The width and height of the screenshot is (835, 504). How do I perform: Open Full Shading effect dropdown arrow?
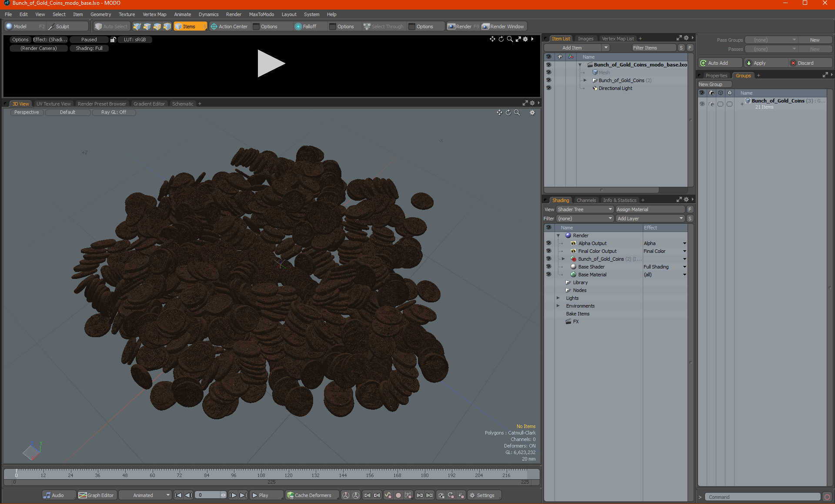[x=684, y=267]
